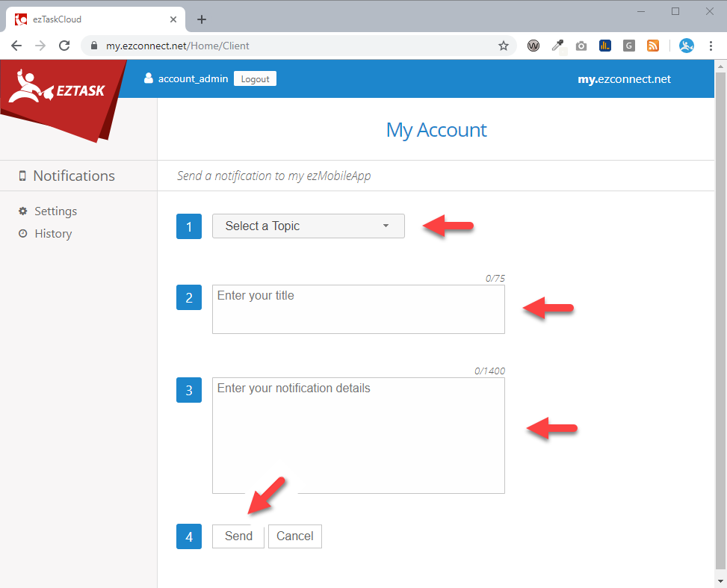727x588 pixels.
Task: Click the Cancel button
Action: [x=295, y=536]
